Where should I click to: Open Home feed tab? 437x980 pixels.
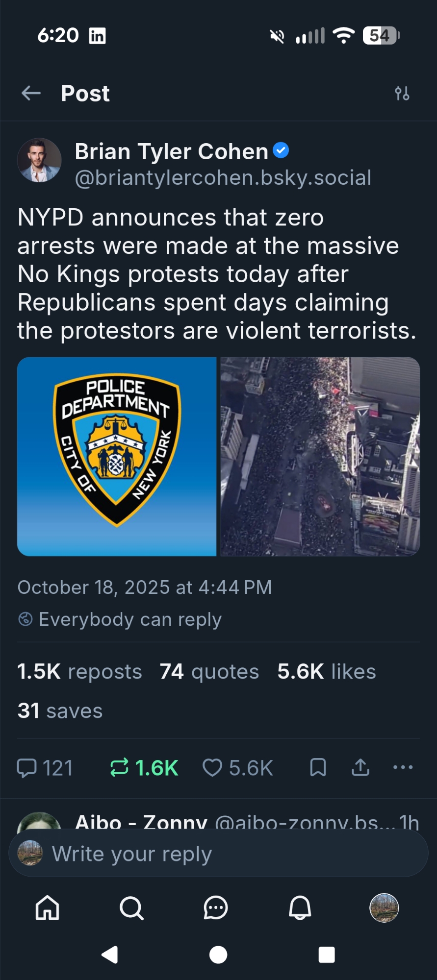48,908
